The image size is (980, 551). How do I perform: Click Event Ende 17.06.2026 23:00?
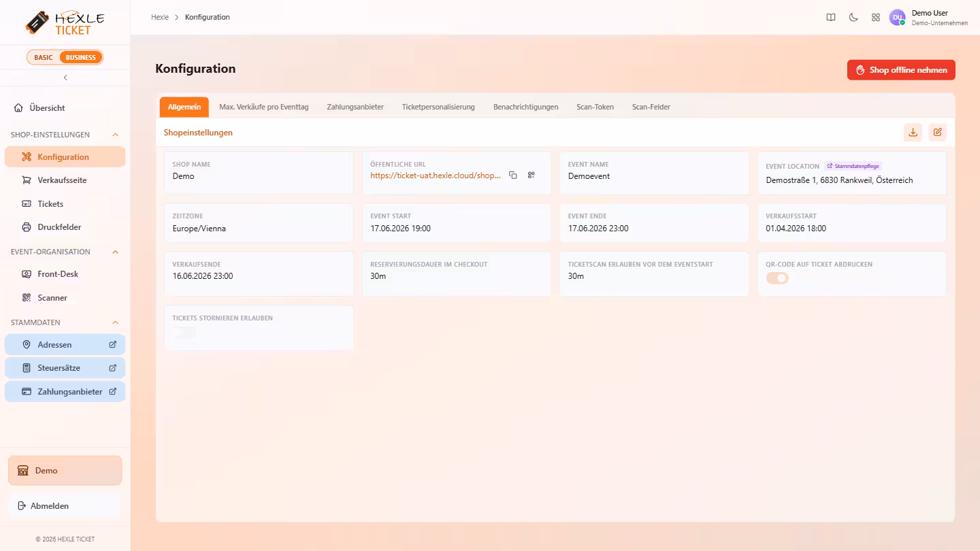[598, 229]
